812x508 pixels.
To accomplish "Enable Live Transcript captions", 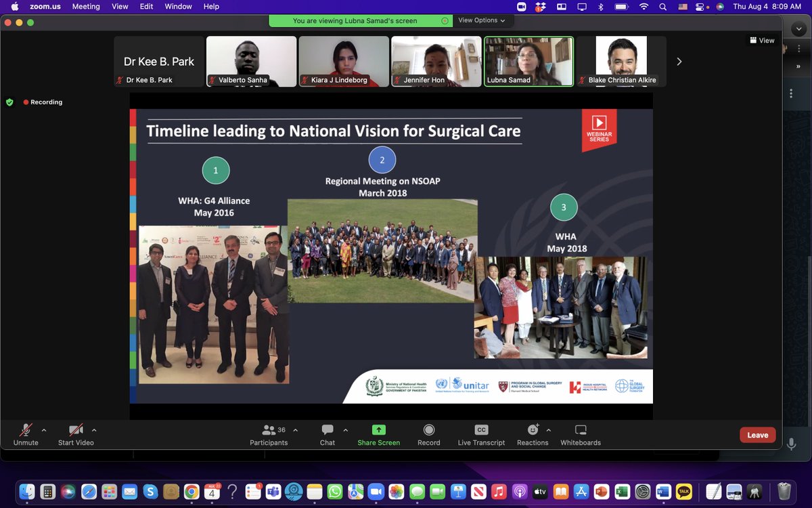I will (481, 435).
